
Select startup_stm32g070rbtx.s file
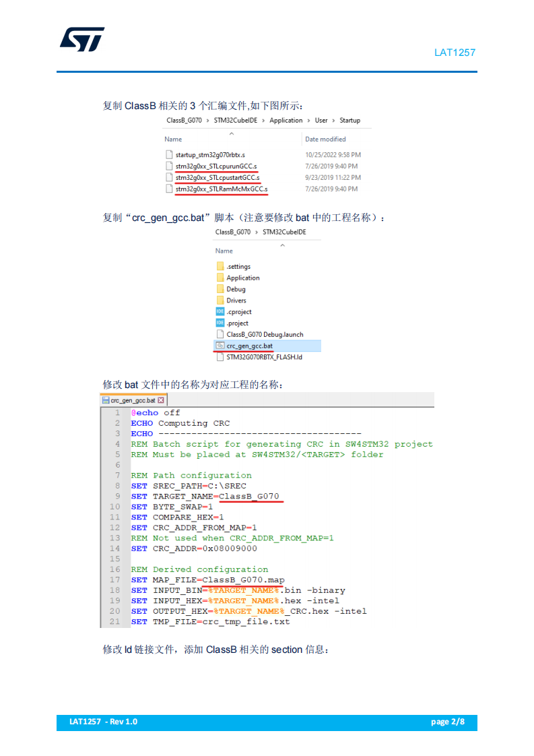[210, 155]
